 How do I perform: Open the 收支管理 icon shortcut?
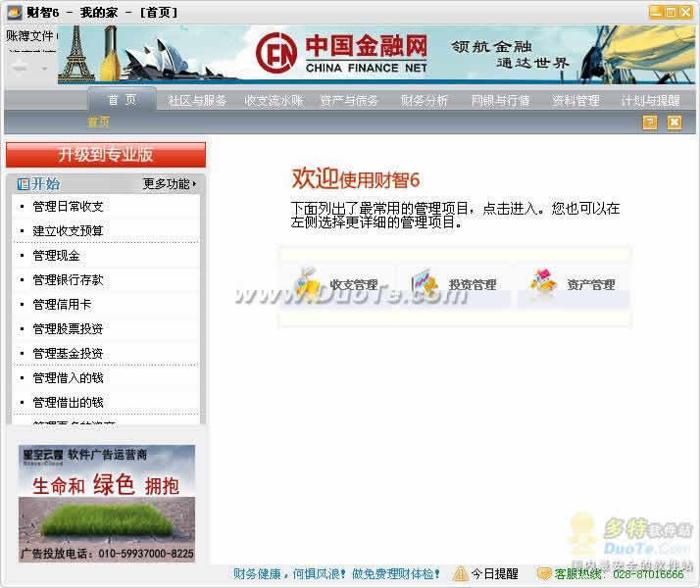point(307,283)
